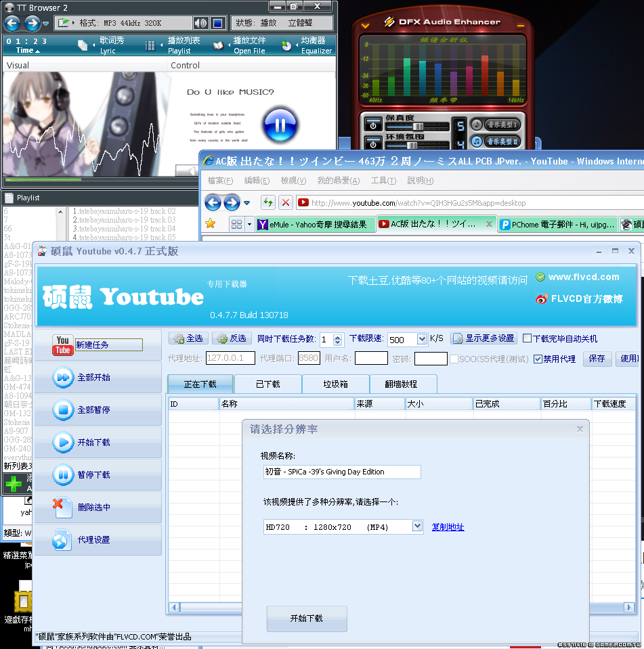Open the 下载限速 speed limit dropdown
This screenshot has height=649, width=644.
tap(423, 339)
